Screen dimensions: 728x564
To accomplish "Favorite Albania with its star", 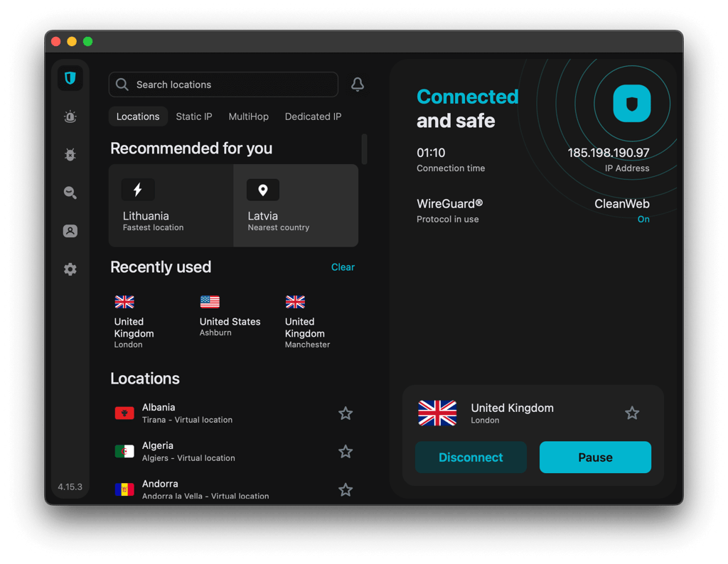I will [346, 413].
